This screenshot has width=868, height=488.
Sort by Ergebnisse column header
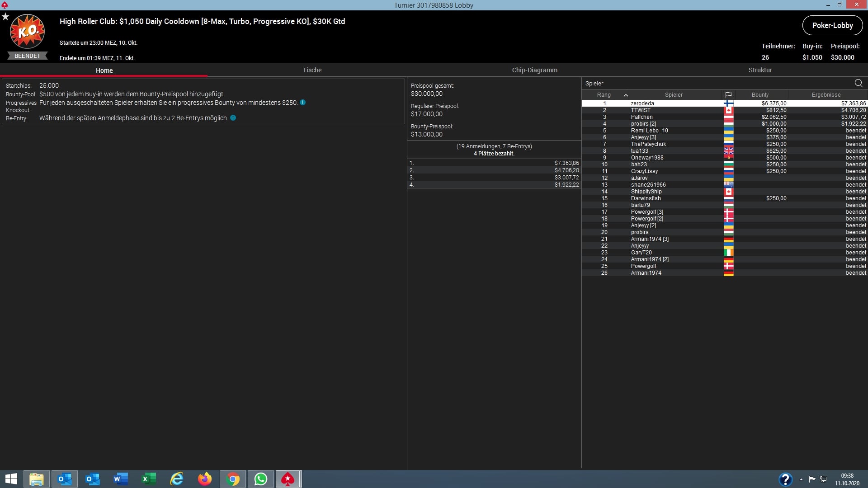826,95
